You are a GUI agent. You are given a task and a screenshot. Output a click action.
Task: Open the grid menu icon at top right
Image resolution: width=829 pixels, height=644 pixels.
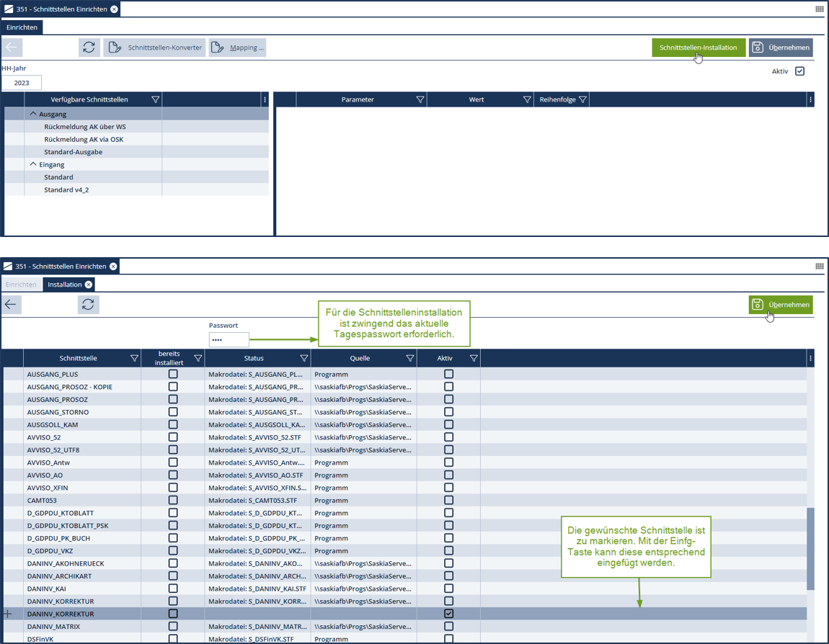[819, 9]
